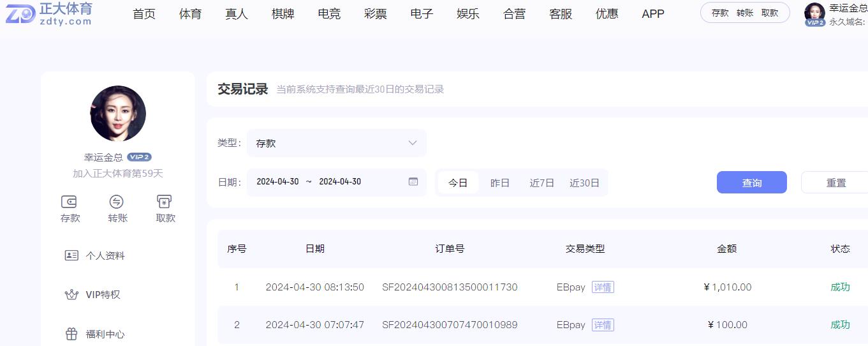This screenshot has height=346, width=868.
Task: Open 电竞 page
Action: 329,14
